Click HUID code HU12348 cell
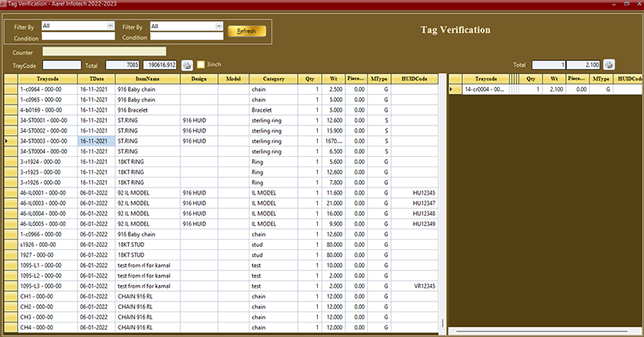The image size is (644, 337). [x=415, y=213]
